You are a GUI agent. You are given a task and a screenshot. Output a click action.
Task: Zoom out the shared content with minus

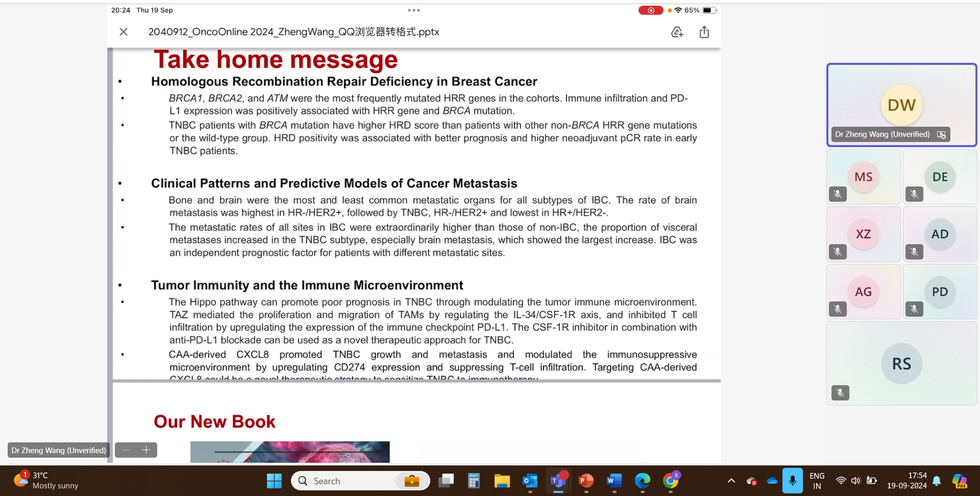pos(126,450)
